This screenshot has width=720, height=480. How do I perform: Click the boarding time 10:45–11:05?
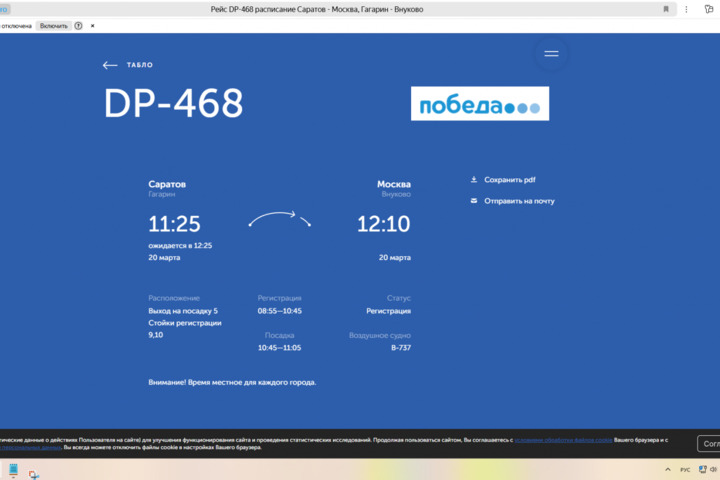click(x=280, y=348)
